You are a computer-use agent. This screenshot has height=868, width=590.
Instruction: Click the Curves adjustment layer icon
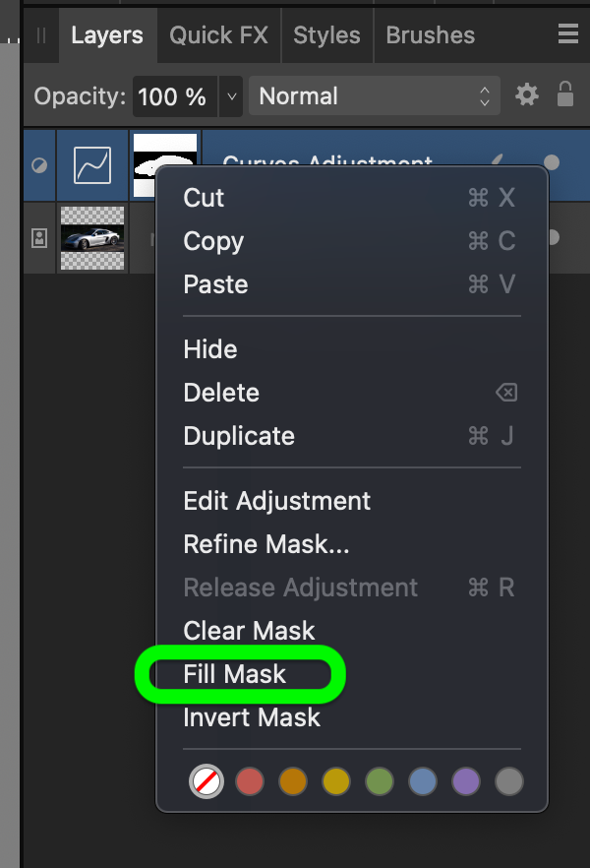(x=92, y=165)
